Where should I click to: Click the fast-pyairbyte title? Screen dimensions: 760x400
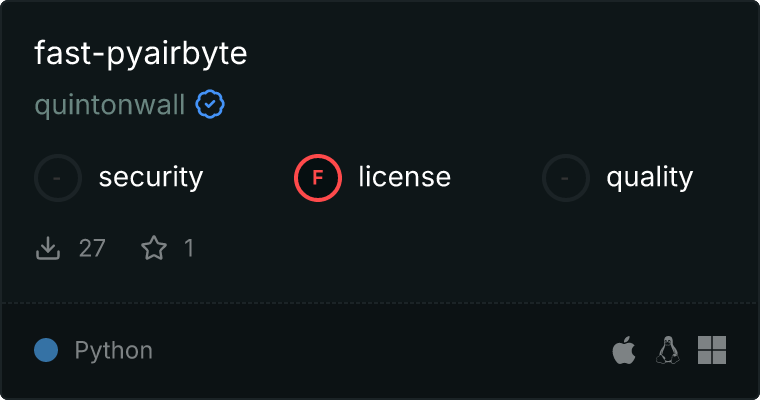point(141,54)
